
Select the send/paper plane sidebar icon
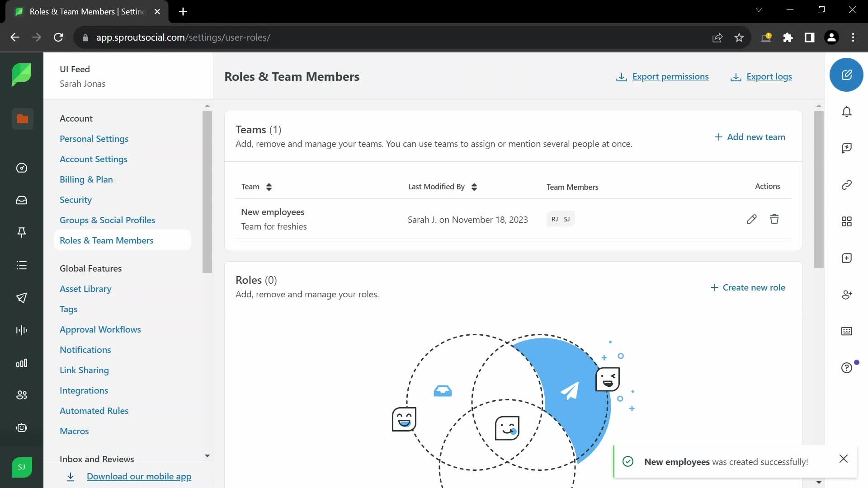point(21,297)
